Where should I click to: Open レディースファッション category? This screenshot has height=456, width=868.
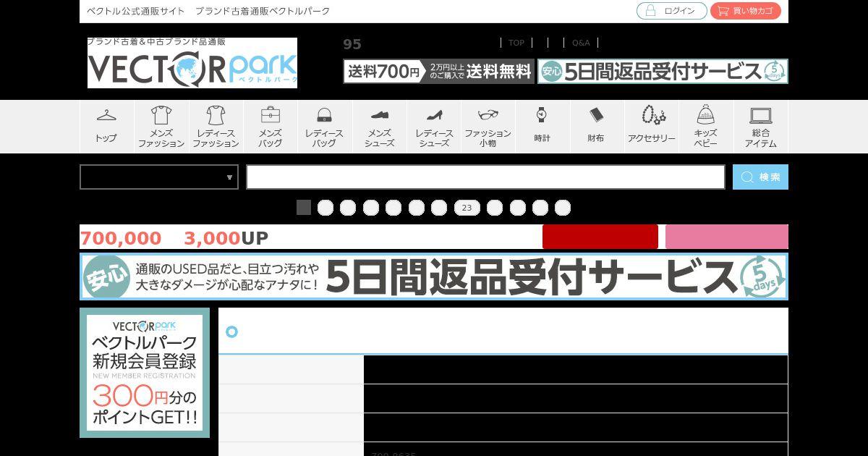pyautogui.click(x=216, y=127)
